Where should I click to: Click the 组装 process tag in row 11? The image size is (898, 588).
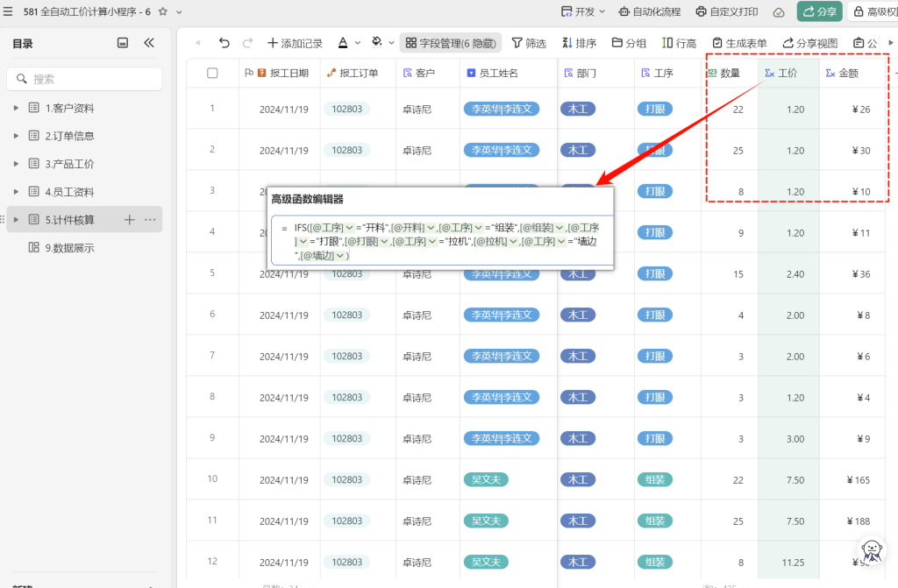(x=654, y=521)
